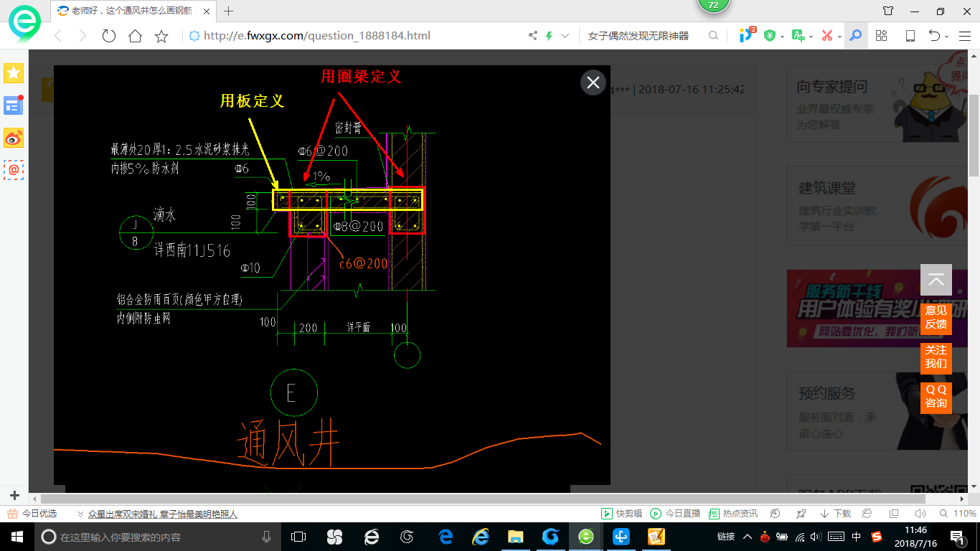980x551 pixels.
Task: Open the 下载 downloads manager
Action: coord(835,514)
